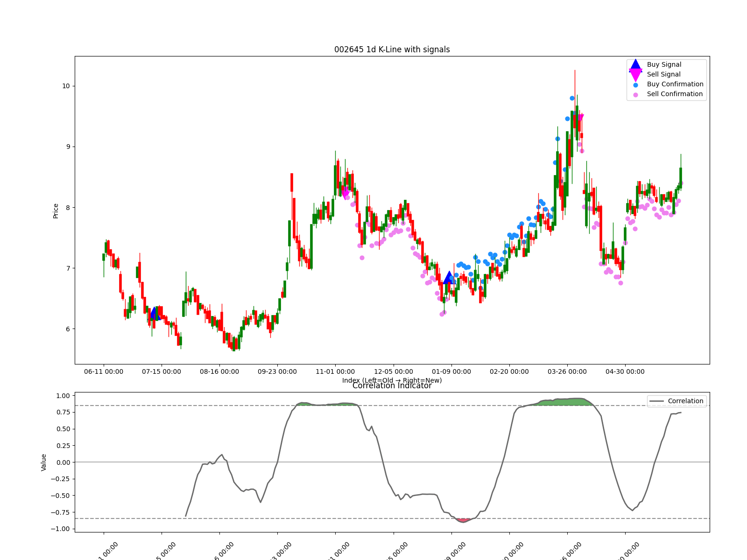
Task: Click the price axis tick '10'
Action: point(66,86)
